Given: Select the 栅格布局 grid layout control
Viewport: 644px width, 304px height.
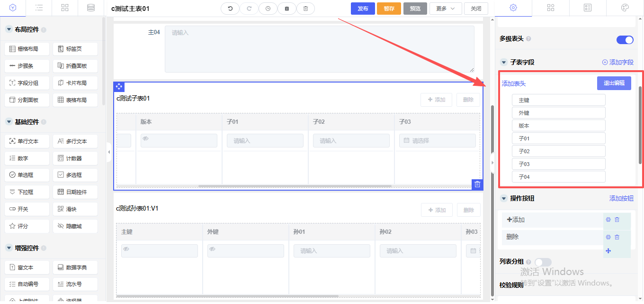Looking at the screenshot, I should click(27, 49).
